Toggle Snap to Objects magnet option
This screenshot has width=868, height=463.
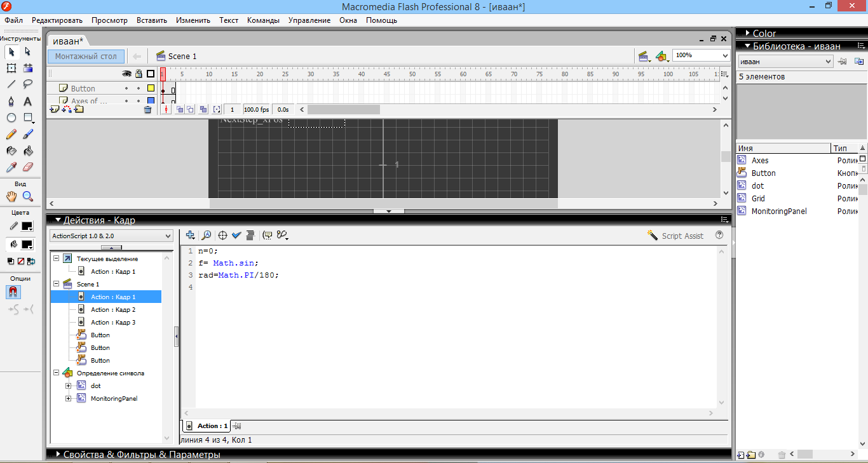[x=13, y=292]
